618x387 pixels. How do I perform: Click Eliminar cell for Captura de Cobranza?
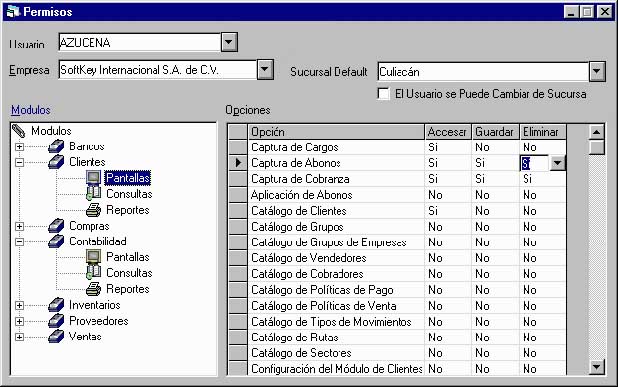[543, 179]
